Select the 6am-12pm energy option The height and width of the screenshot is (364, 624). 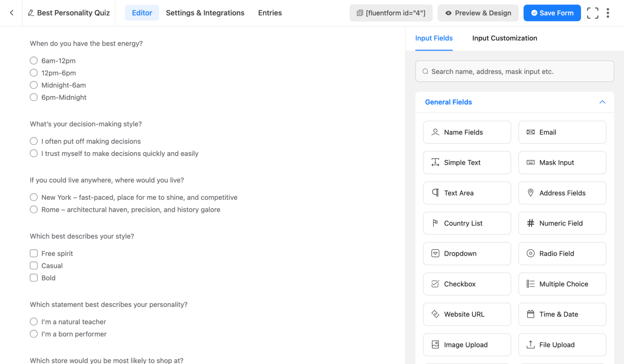pos(34,60)
